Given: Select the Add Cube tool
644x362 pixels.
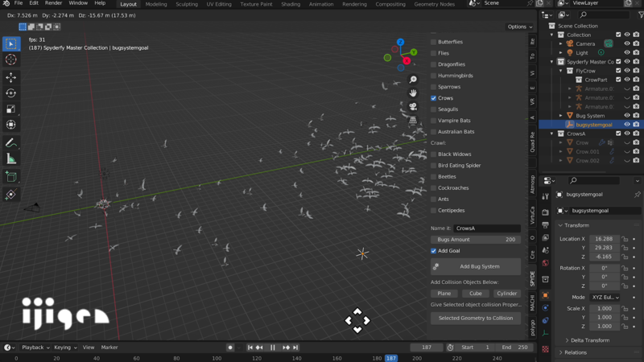Looking at the screenshot, I should pos(11,177).
